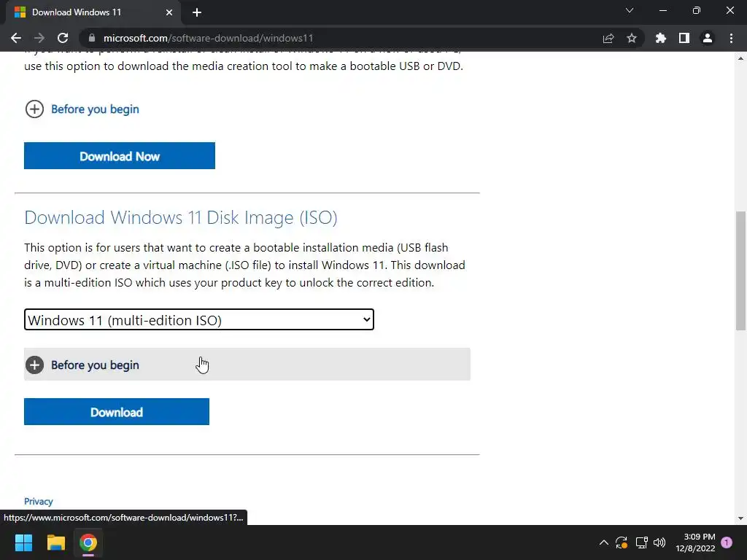Click the sync update tray icon

622,542
